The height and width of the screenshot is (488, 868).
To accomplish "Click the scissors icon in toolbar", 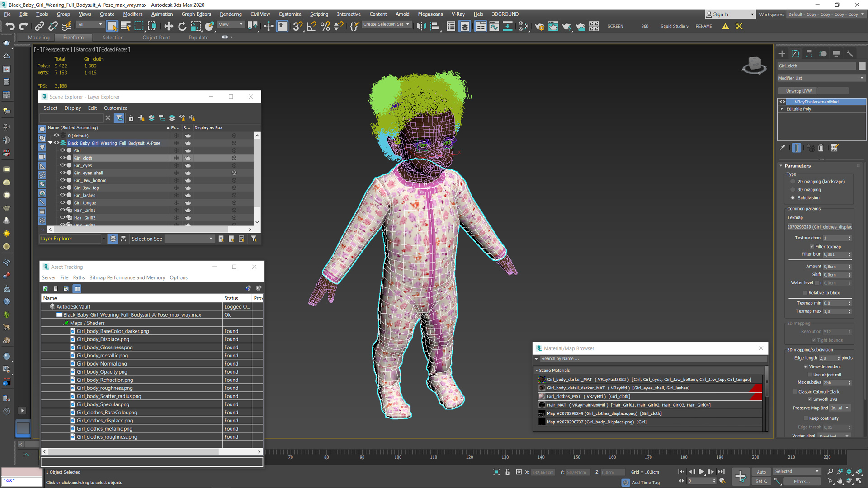I will tap(739, 26).
